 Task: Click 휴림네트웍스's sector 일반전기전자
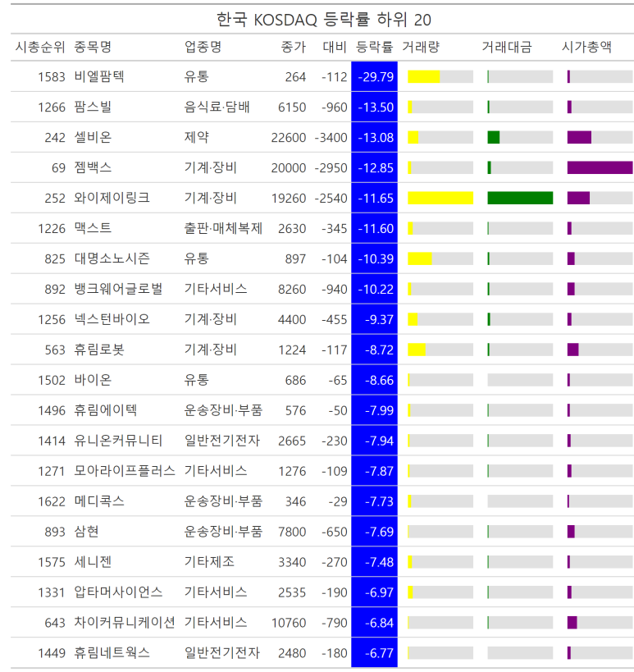pos(222,653)
